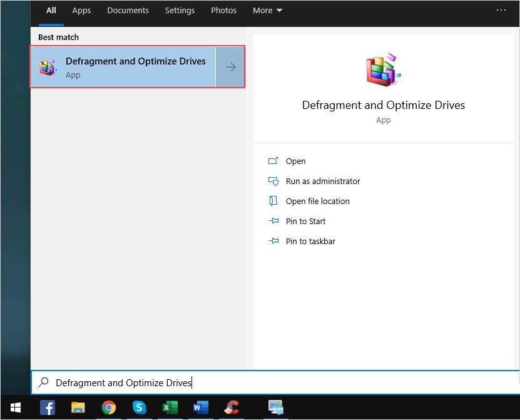Choose Run as administrator

[x=322, y=182]
